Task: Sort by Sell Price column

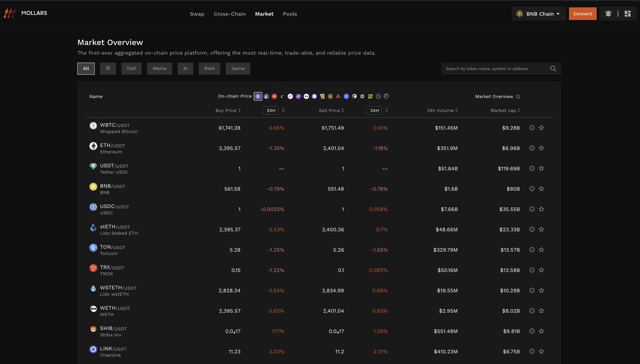Action: pos(331,110)
